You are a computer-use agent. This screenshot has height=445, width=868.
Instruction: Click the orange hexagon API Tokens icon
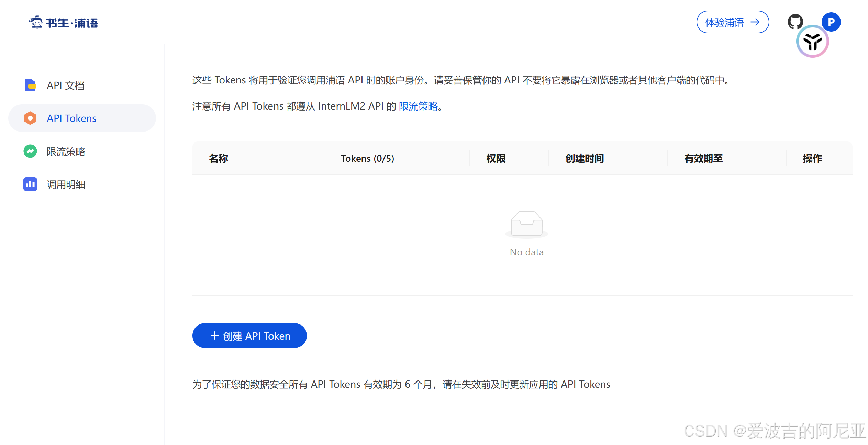tap(30, 118)
